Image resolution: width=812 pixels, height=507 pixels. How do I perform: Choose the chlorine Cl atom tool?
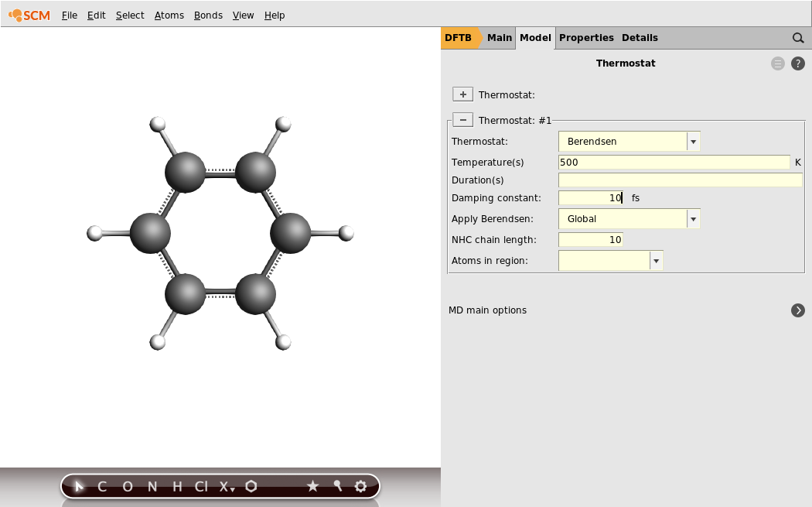201,486
